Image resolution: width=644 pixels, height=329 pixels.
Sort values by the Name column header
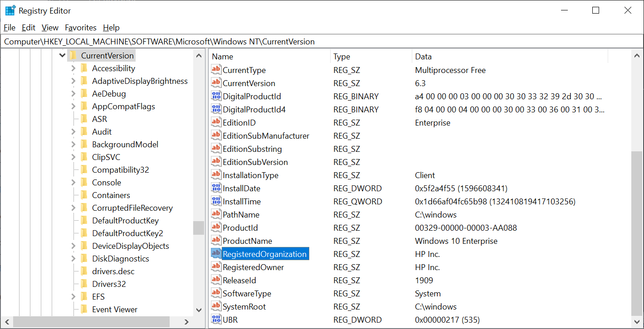click(269, 57)
